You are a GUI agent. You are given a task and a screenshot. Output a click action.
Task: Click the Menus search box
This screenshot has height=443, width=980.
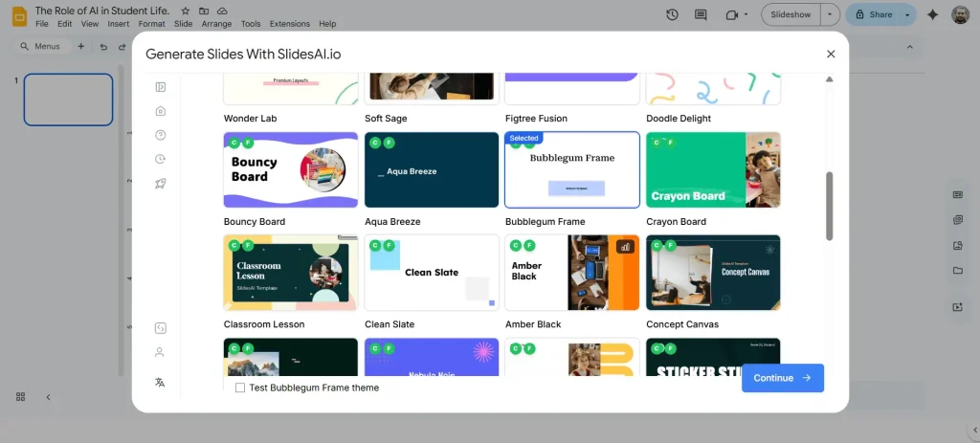40,46
